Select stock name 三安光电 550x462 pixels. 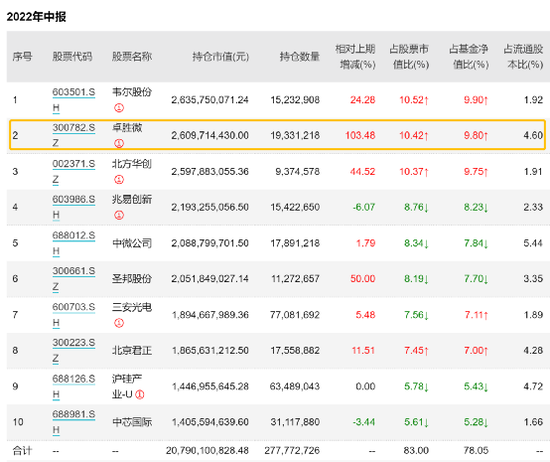click(x=132, y=307)
